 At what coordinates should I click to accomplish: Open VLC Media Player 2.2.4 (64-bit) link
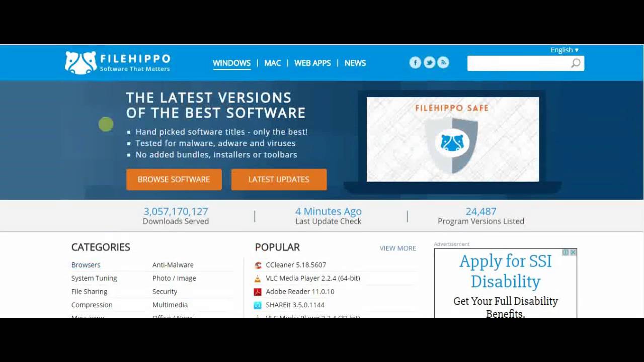pyautogui.click(x=313, y=278)
